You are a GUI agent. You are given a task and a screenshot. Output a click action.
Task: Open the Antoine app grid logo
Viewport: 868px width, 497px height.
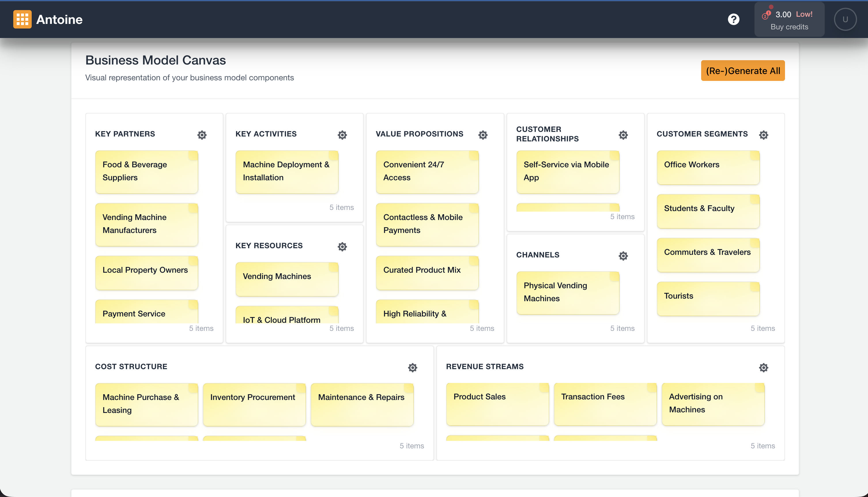point(22,20)
